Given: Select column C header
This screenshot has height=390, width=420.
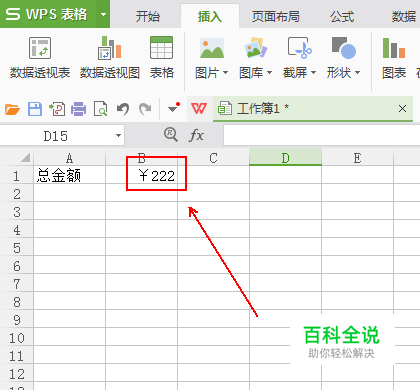Looking at the screenshot, I should point(213,158).
